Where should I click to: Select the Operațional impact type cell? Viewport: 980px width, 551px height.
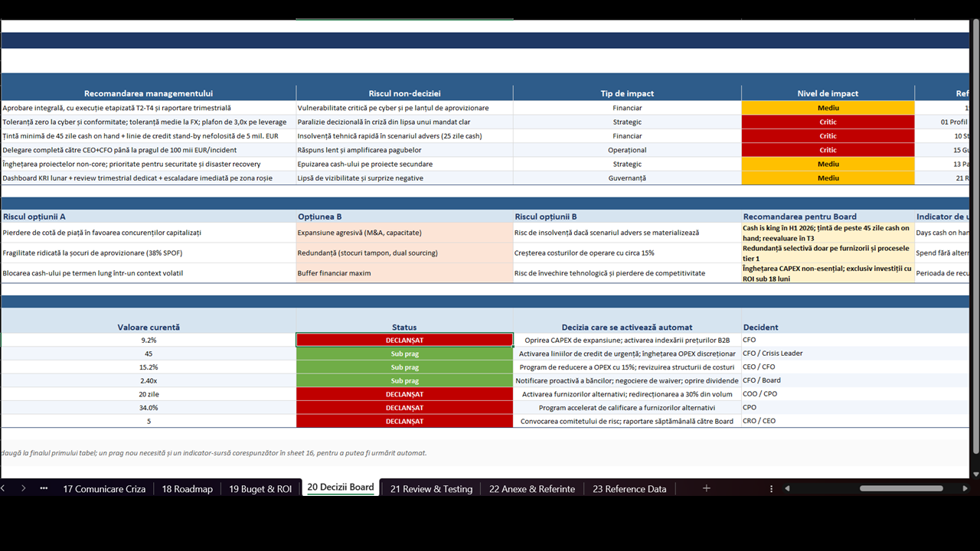coord(627,150)
